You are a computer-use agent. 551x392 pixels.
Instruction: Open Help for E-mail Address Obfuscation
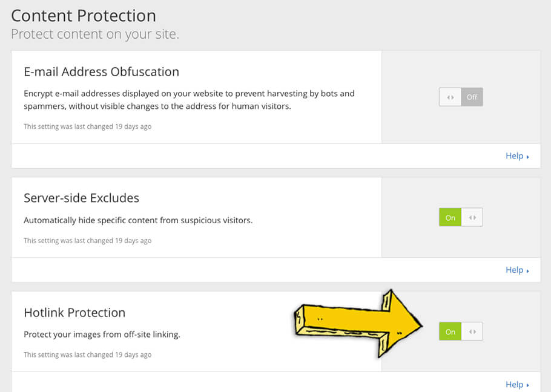pyautogui.click(x=514, y=156)
